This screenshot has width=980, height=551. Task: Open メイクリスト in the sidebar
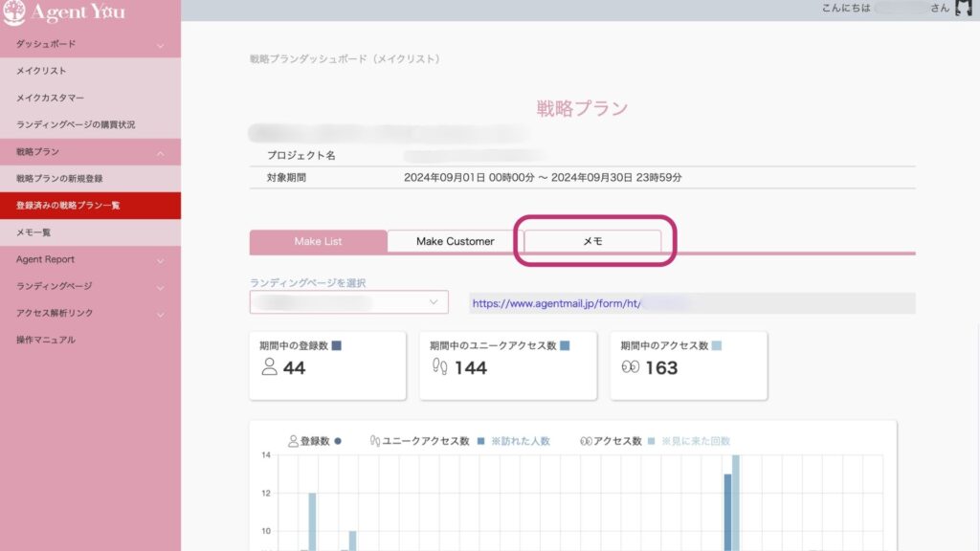(x=41, y=71)
